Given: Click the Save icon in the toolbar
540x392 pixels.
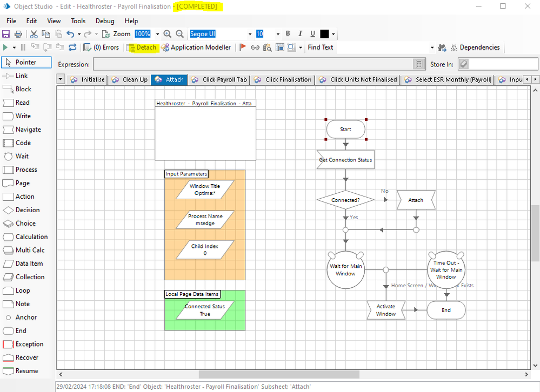Looking at the screenshot, I should (6, 34).
